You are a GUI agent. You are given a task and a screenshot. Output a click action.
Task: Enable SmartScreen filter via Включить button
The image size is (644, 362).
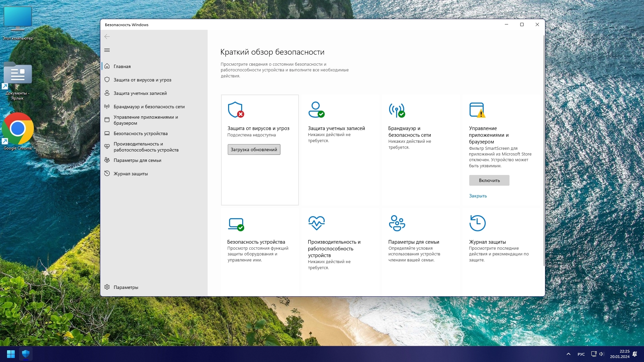pos(489,180)
